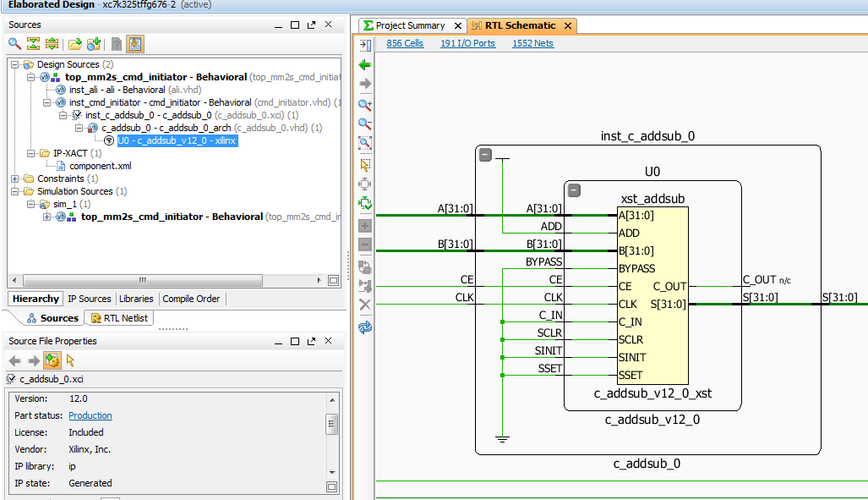The width and height of the screenshot is (868, 500).
Task: Click the search icon in Sources toolbar
Action: click(15, 44)
